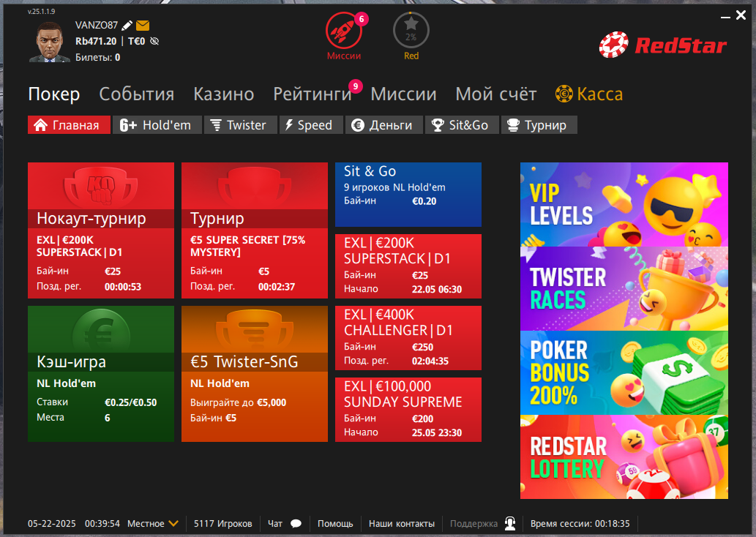Open the yellow envelope messages icon
The width and height of the screenshot is (756, 537).
point(143,26)
